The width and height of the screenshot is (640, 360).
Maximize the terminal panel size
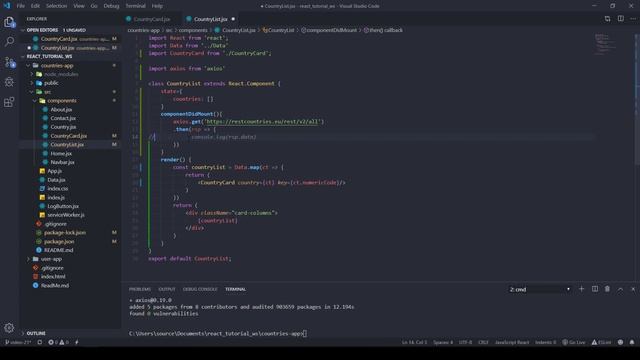tap(620, 289)
